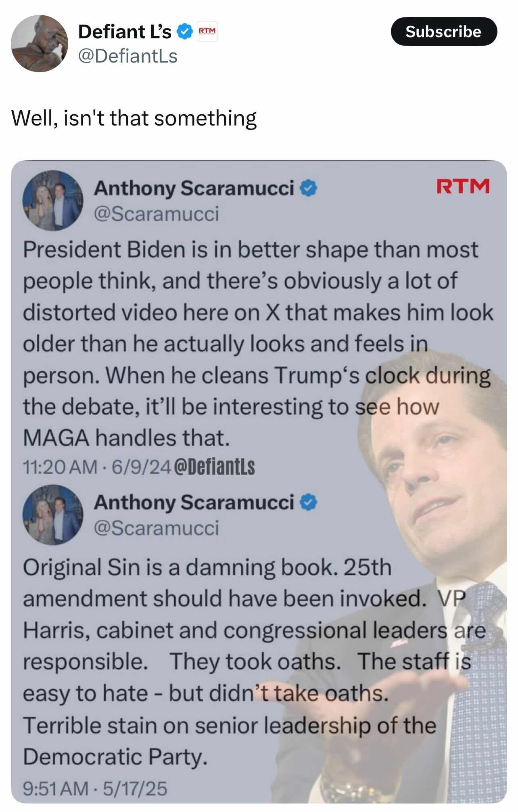Click the Defiant L's display name

click(x=125, y=31)
